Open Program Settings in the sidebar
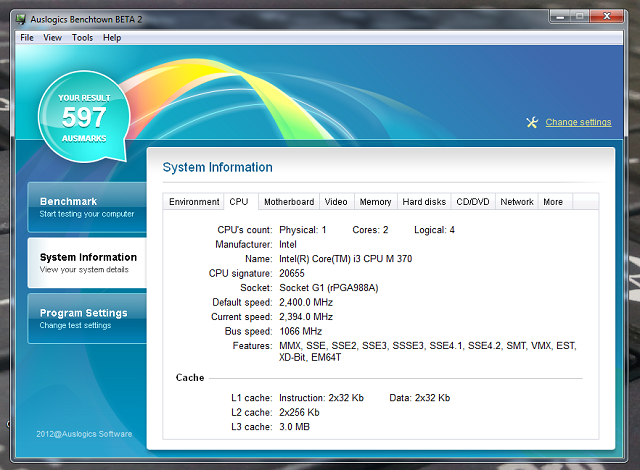640x470 pixels. [x=87, y=319]
